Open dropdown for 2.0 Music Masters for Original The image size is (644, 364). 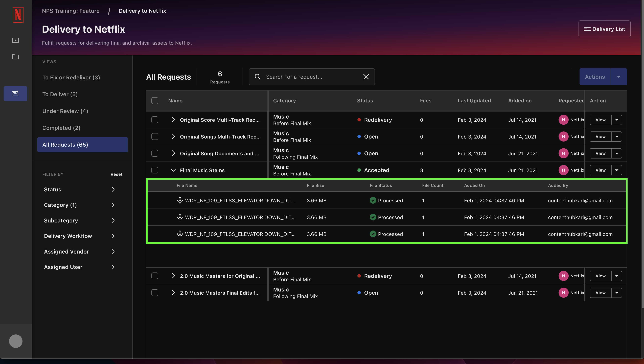(617, 276)
